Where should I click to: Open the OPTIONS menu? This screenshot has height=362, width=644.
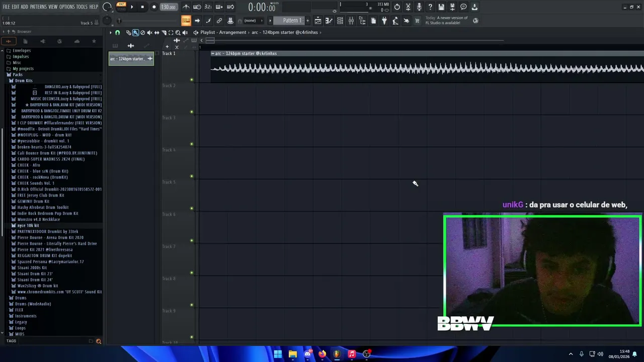coord(67,7)
